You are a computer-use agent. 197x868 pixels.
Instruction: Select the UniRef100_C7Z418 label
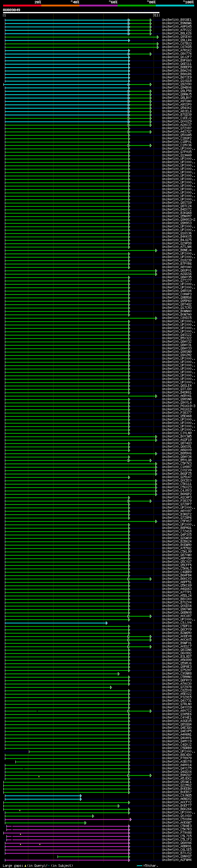coord(177,531)
